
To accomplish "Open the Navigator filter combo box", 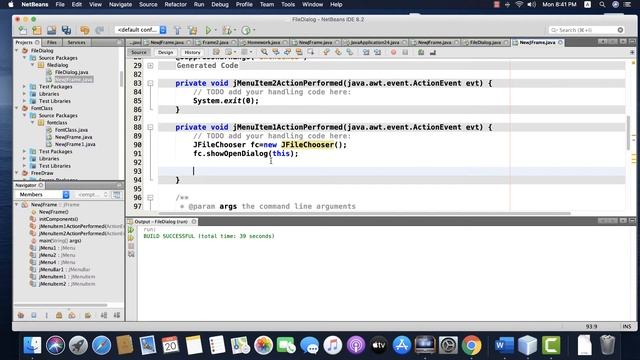I will click(93, 195).
